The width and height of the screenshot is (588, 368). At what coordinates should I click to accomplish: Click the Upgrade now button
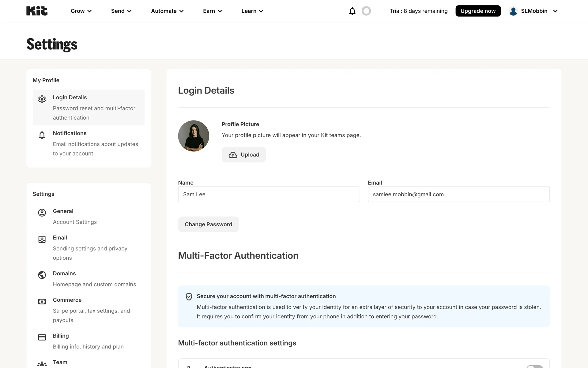click(x=478, y=11)
